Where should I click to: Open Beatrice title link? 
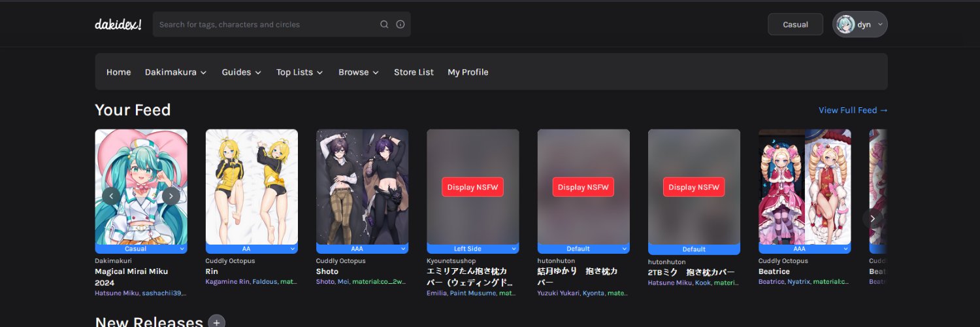click(x=774, y=271)
